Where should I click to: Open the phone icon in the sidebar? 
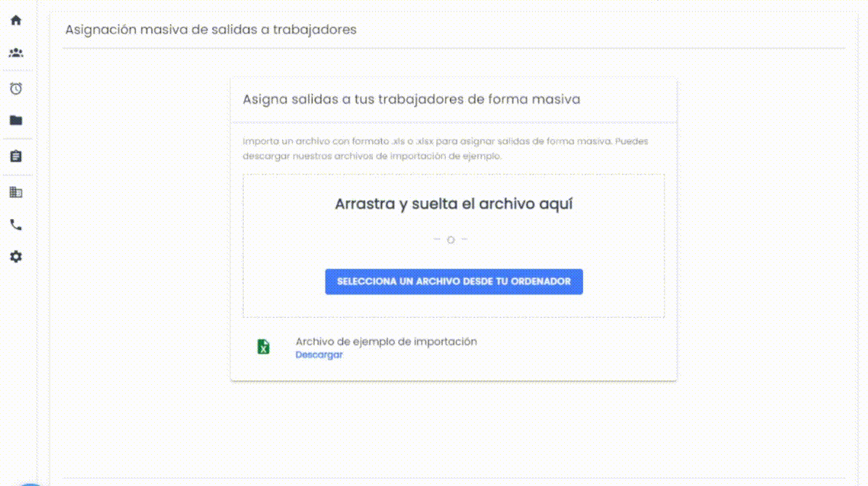(16, 224)
